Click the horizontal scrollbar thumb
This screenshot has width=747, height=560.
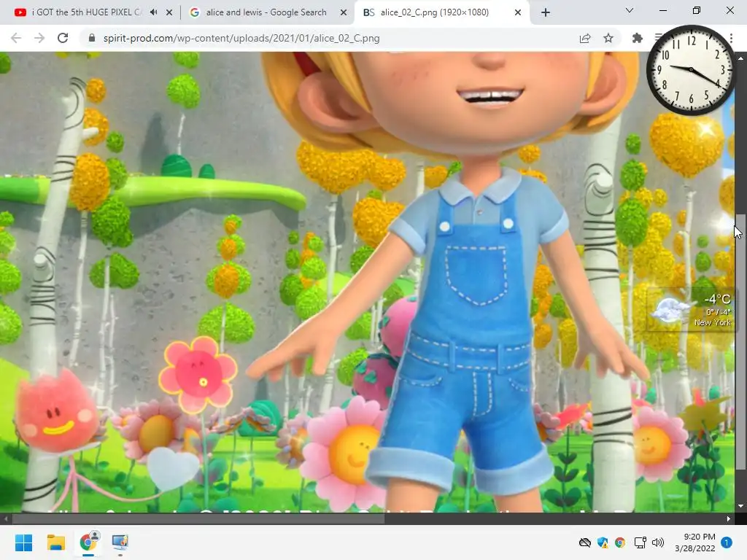tap(198, 518)
